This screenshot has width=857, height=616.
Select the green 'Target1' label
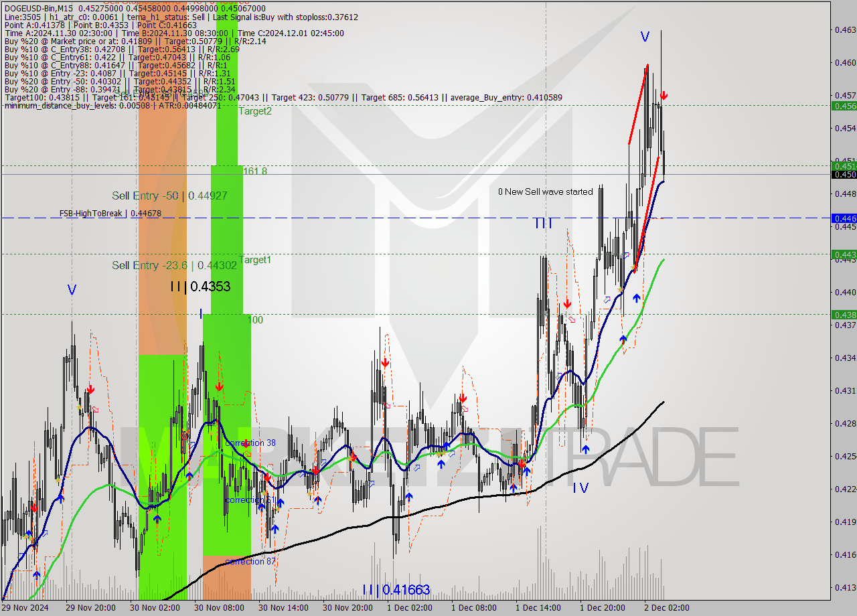point(255,260)
